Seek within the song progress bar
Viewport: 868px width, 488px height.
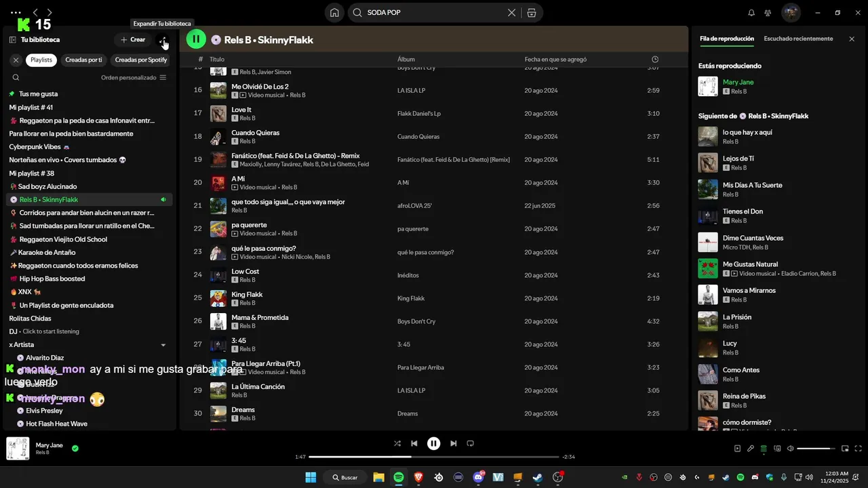(434, 457)
